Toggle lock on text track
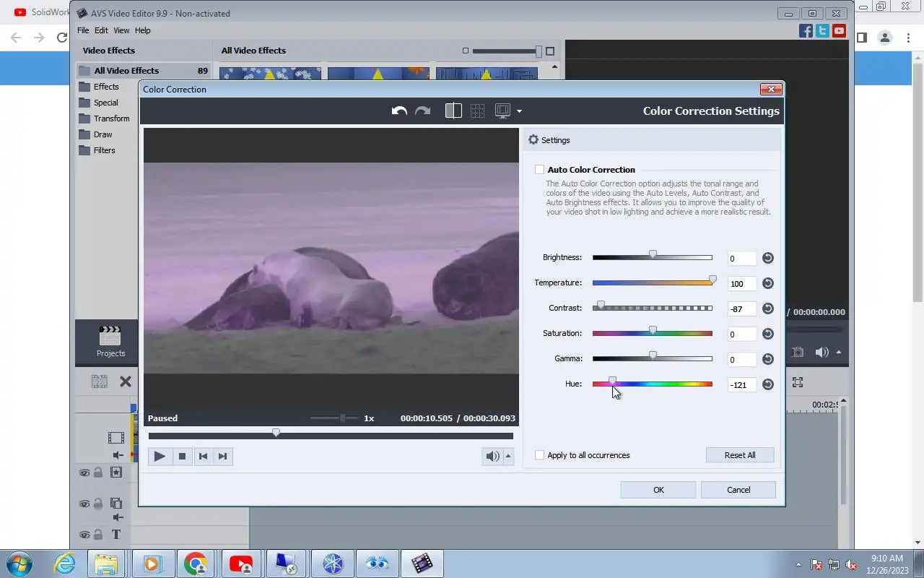 pos(98,535)
